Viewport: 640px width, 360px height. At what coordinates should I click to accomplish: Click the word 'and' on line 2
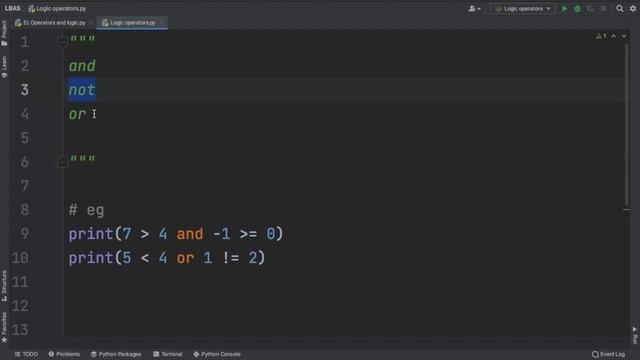(82, 66)
